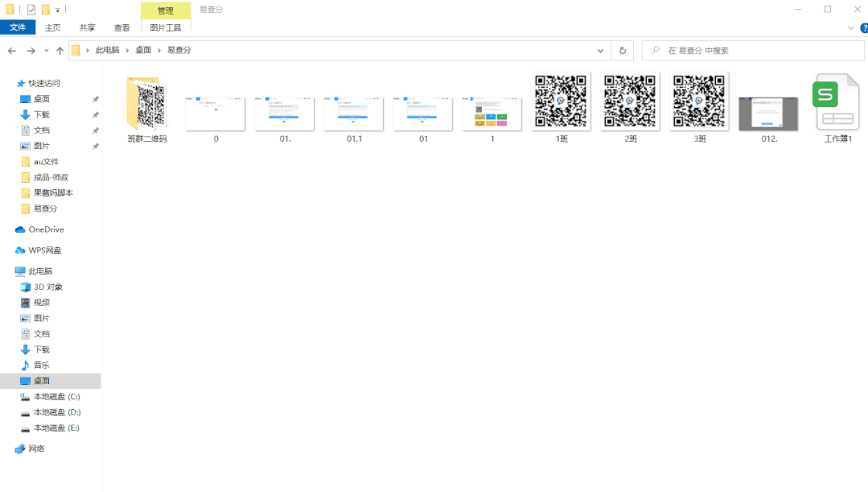Go back with the back arrow
Screen dimensions: 868x492
(11, 51)
